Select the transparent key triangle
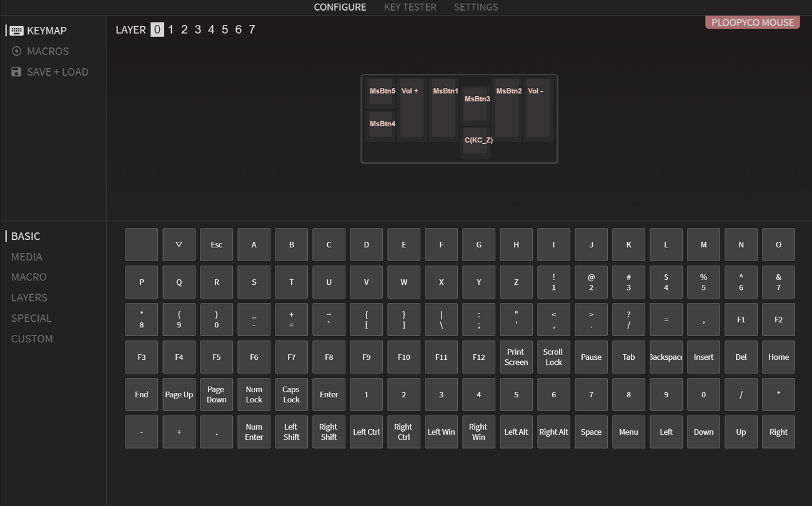The height and width of the screenshot is (506, 812). pyautogui.click(x=179, y=244)
